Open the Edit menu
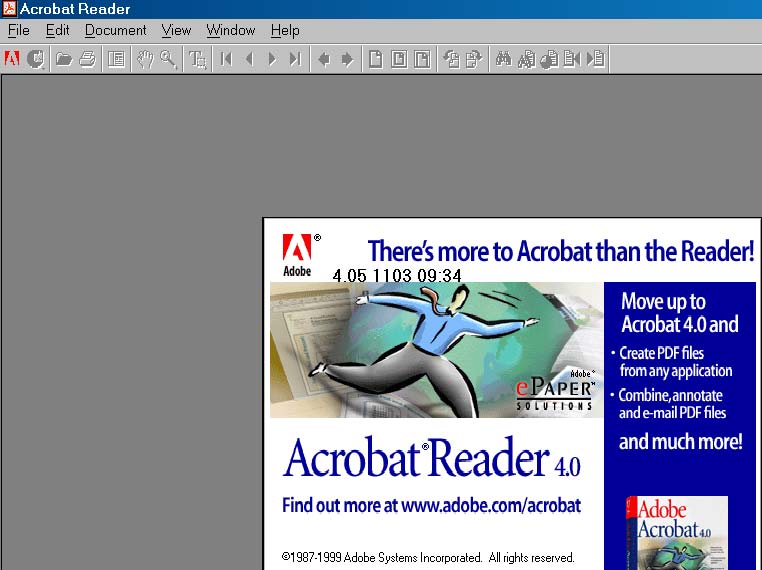Screen dimensions: 762x570 (x=57, y=30)
